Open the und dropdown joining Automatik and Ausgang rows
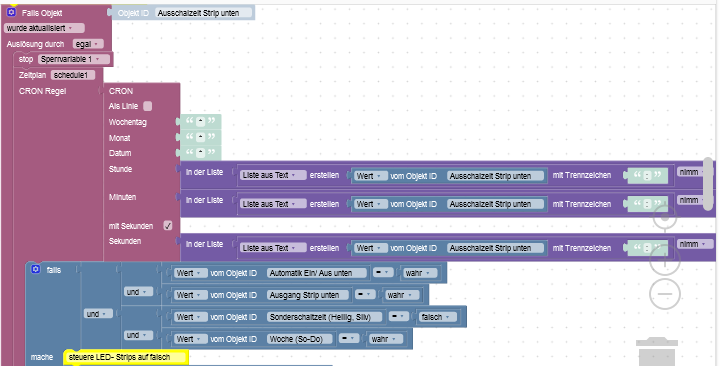721x366 pixels. point(138,292)
